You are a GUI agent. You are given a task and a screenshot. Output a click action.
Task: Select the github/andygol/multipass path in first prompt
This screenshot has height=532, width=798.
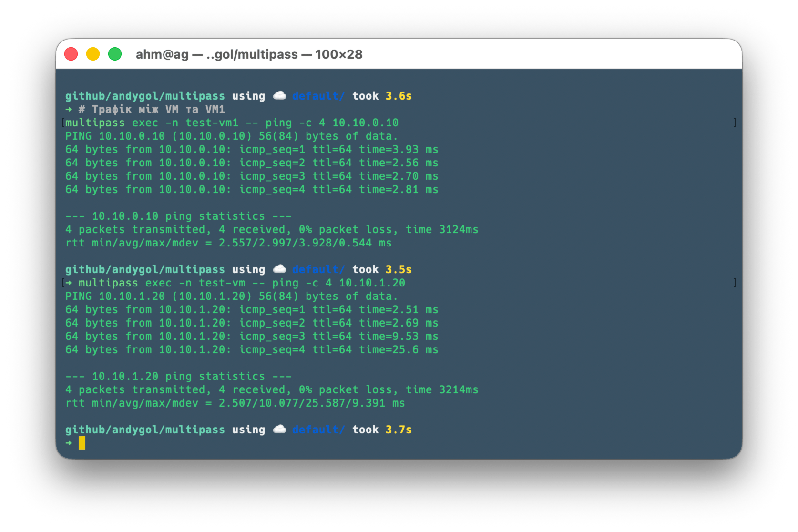pyautogui.click(x=145, y=95)
